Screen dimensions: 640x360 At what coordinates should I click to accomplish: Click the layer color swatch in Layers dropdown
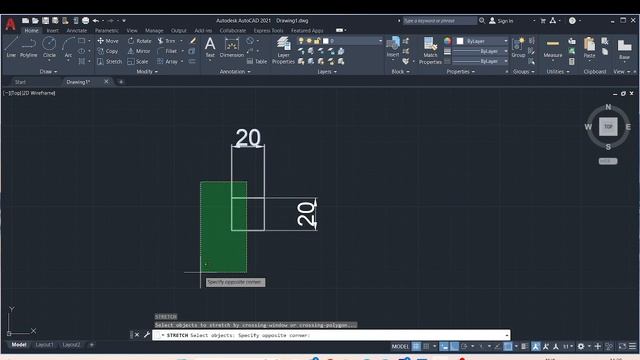click(326, 41)
